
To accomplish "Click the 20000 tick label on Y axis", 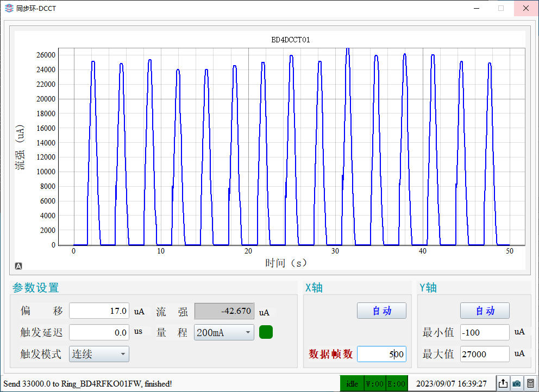I will [46, 99].
